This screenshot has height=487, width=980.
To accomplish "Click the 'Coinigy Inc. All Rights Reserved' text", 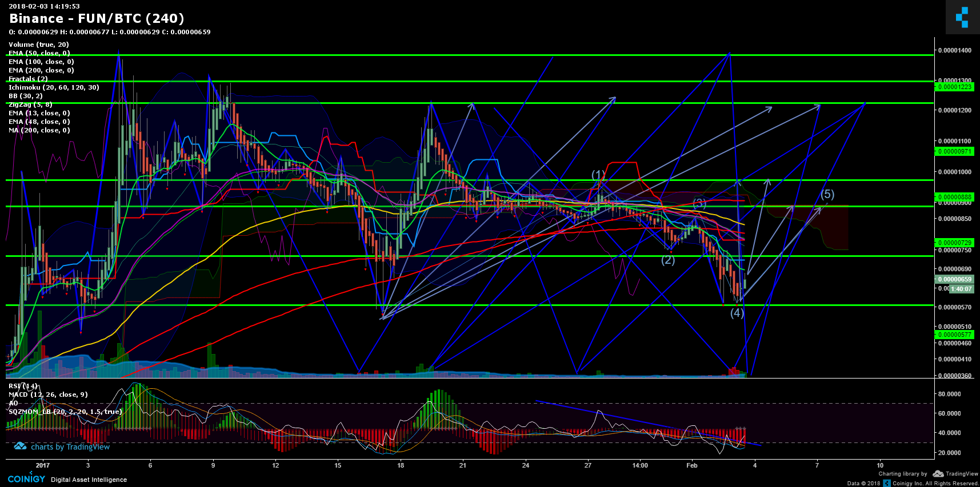I will coord(935,484).
